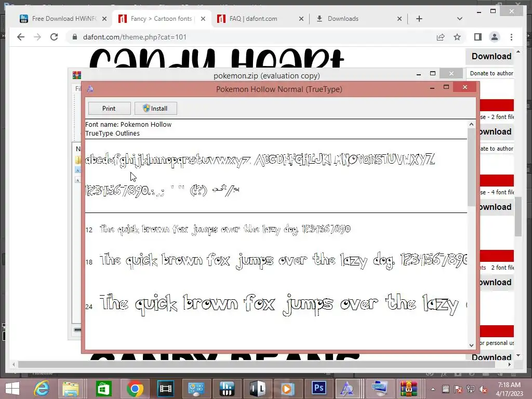Close the Downloads tab
The height and width of the screenshot is (399, 532).
[x=400, y=19]
